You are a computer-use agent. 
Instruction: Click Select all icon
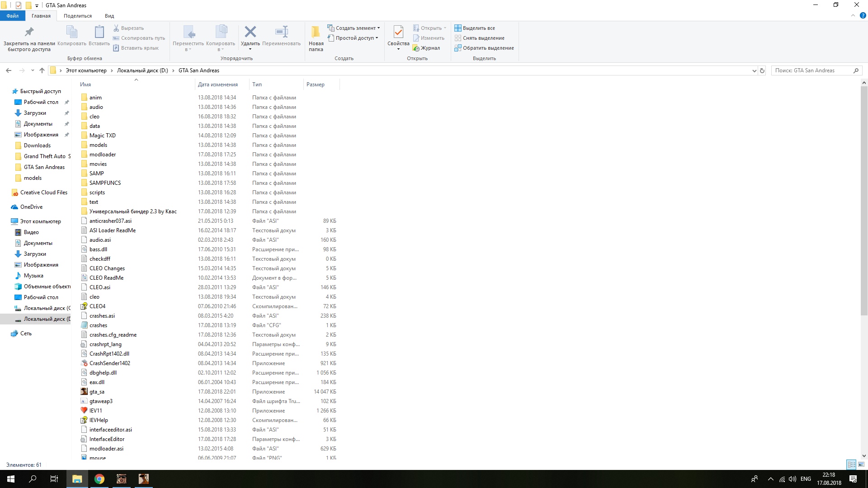[x=458, y=28]
